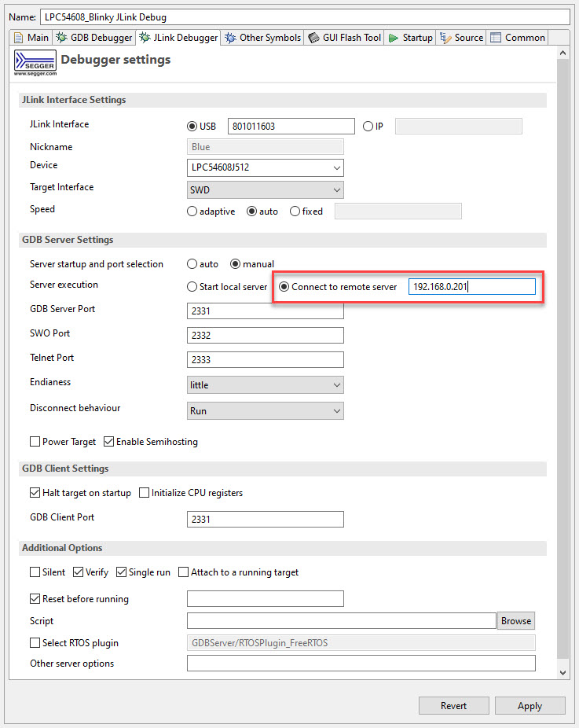Open the Endianess dropdown
This screenshot has width=579, height=728.
[266, 385]
